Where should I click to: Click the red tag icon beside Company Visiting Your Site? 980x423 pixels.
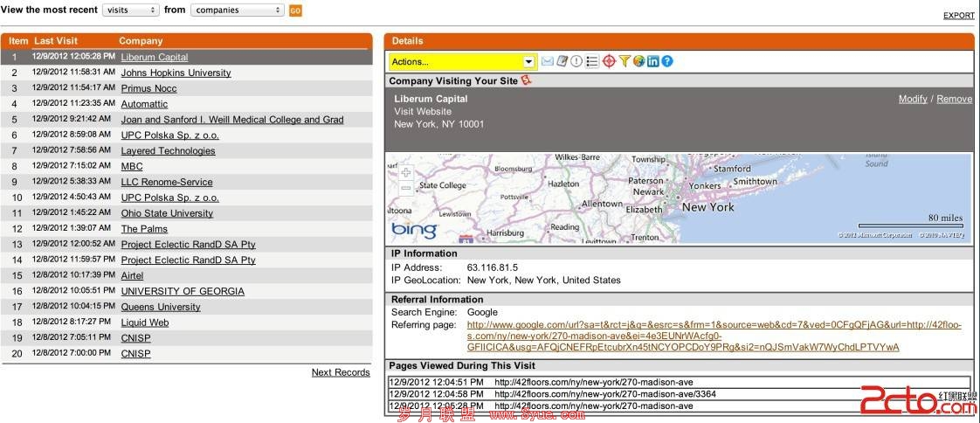(527, 80)
